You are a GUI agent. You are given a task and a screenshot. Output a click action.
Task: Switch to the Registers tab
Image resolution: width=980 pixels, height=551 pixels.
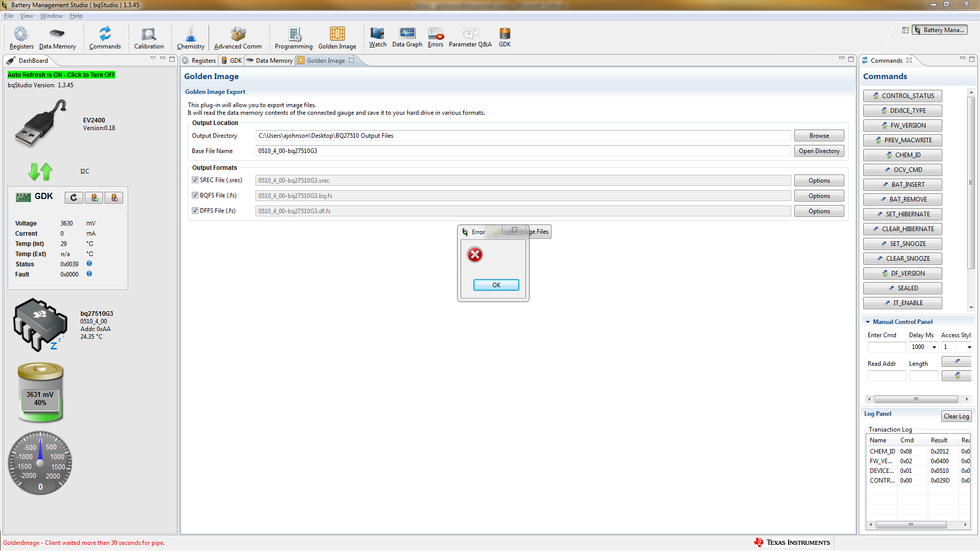point(199,61)
